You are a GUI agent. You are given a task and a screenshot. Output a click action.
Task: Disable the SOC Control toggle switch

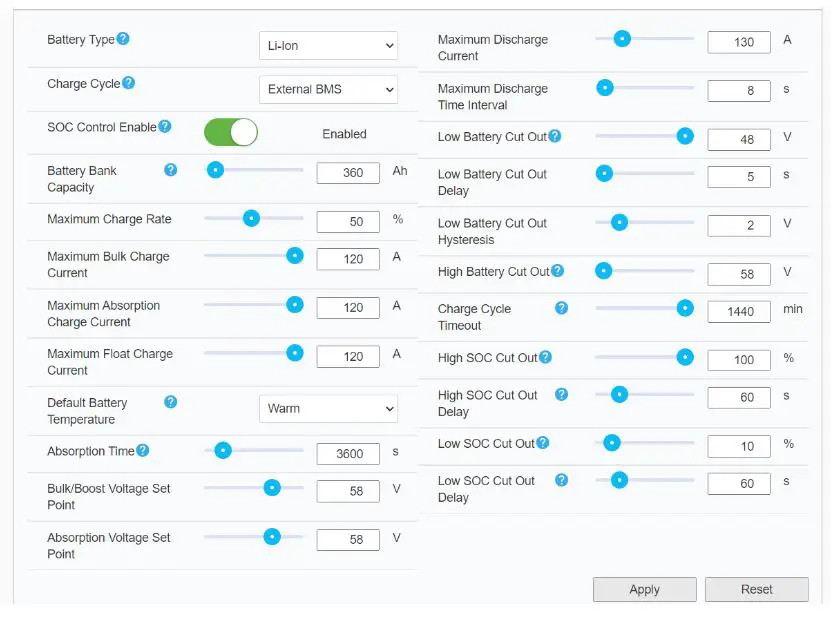point(231,132)
